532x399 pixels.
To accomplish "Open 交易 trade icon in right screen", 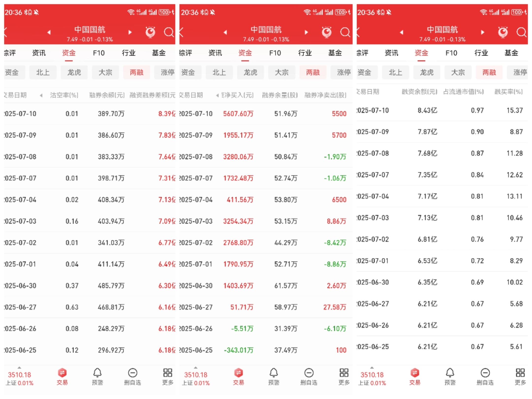I will coord(415,377).
